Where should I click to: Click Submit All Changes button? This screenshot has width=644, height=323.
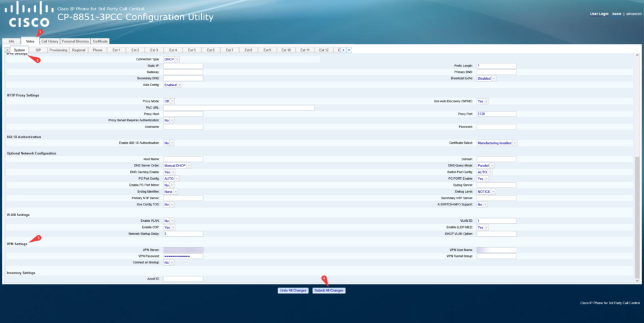329,290
